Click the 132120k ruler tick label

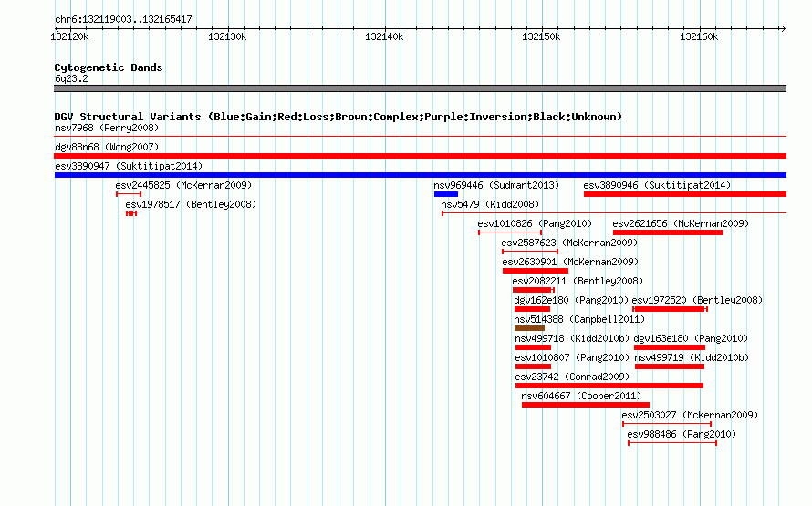(69, 36)
